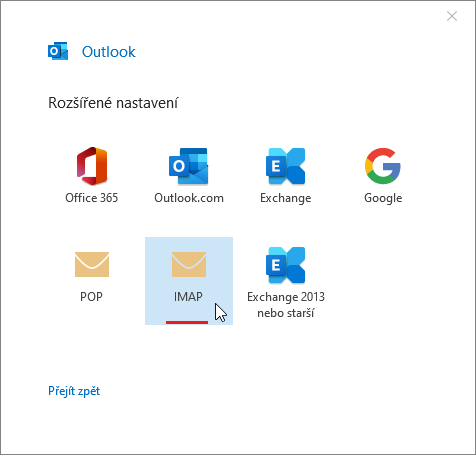Click the Outlook.com text label
476x456 pixels.
[189, 198]
